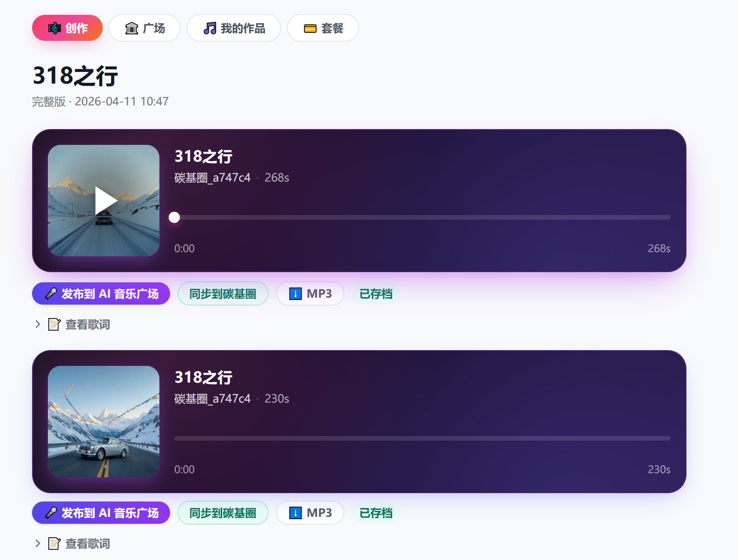Switch to the 套餐 tab
The height and width of the screenshot is (560, 738).
click(323, 28)
